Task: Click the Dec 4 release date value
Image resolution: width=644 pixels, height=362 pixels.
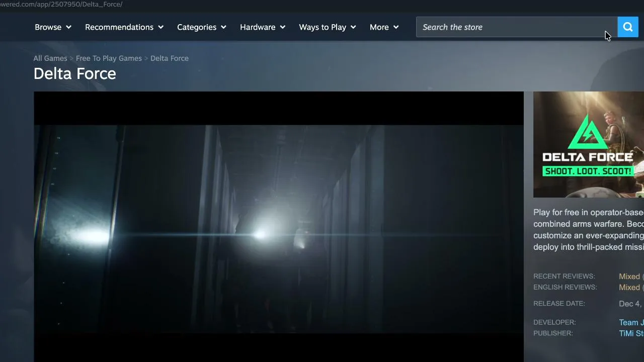Action: 631,304
